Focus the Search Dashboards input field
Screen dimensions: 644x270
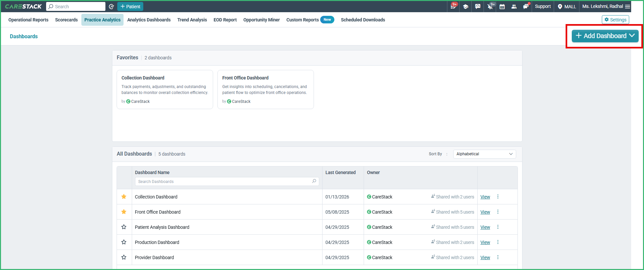(227, 181)
